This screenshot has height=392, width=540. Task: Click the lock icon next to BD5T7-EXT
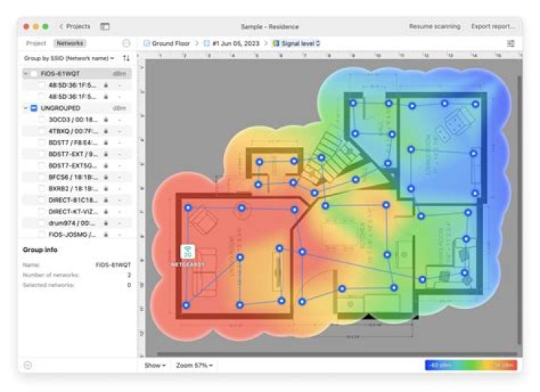(x=106, y=154)
